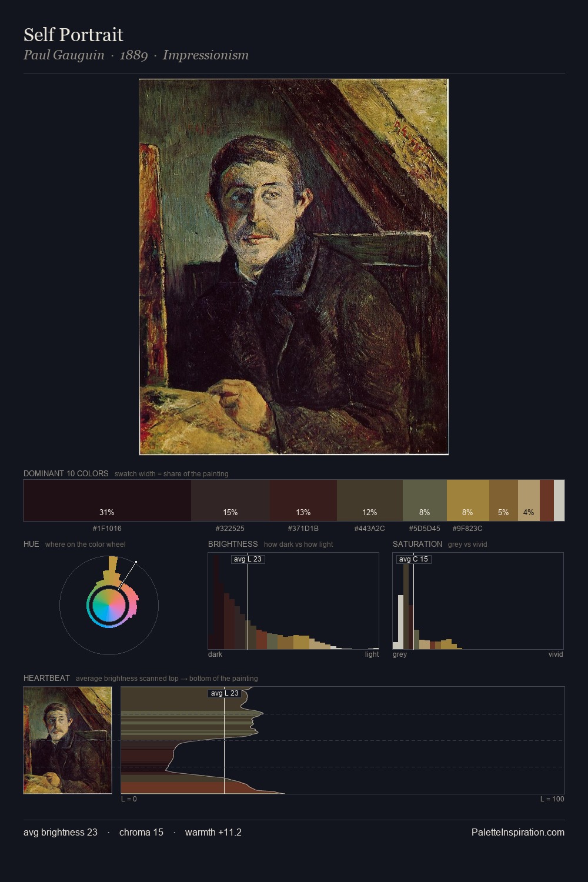The width and height of the screenshot is (588, 882).
Task: Select the narrow reddish-brown swatch
Action: (x=547, y=500)
